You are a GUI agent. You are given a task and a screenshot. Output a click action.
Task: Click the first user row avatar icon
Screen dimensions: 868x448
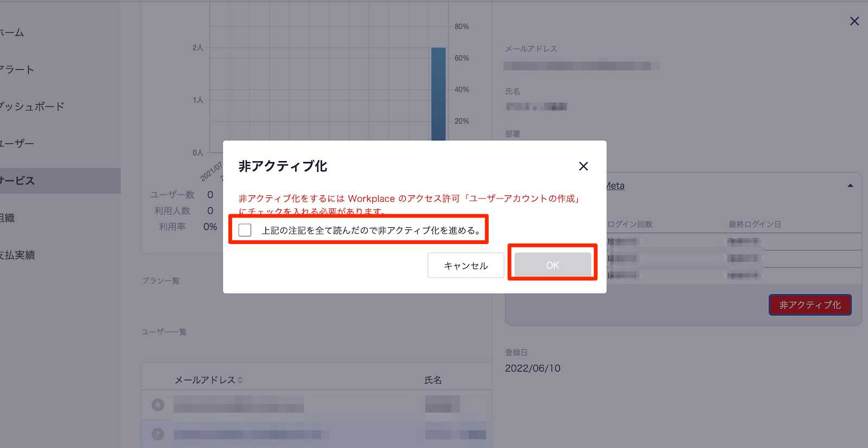click(158, 405)
